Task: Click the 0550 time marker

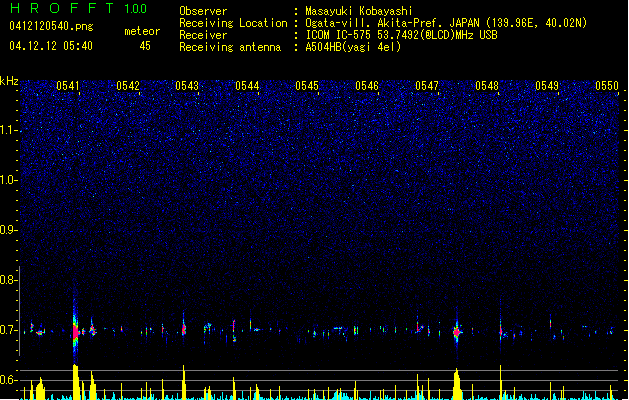Action: (607, 86)
